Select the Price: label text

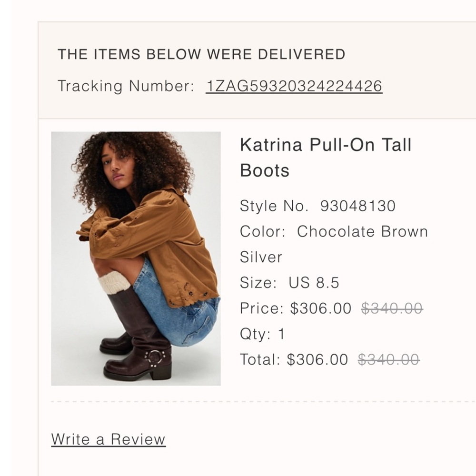click(258, 308)
